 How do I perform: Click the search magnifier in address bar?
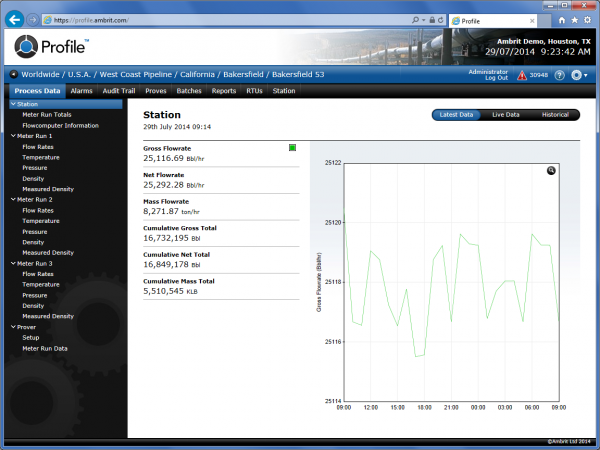[x=416, y=20]
